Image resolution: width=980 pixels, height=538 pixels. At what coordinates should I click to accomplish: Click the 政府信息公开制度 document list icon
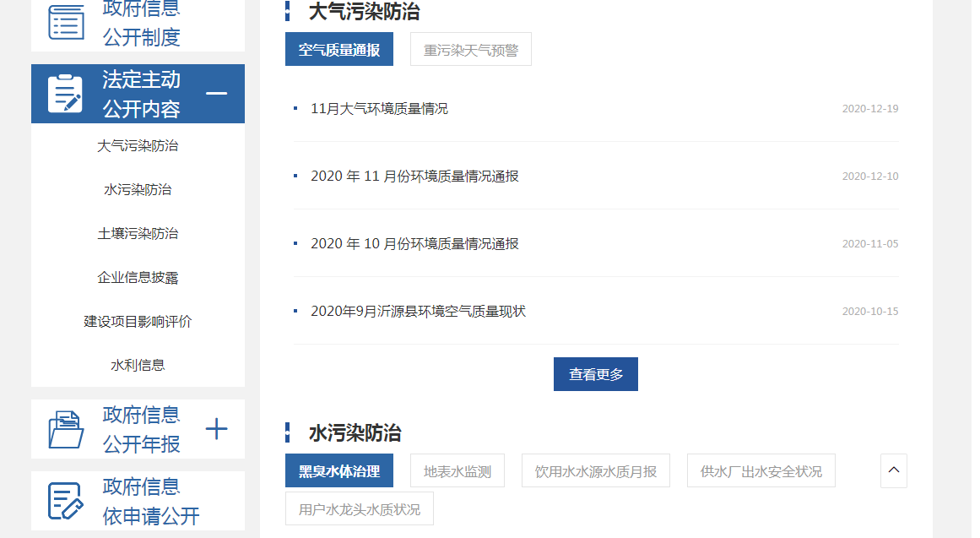point(66,22)
